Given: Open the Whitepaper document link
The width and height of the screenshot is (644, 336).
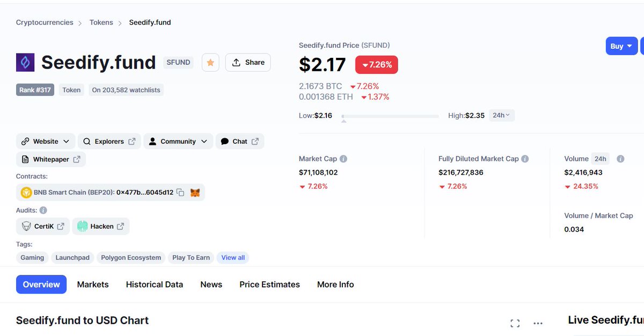Looking at the screenshot, I should pos(51,159).
